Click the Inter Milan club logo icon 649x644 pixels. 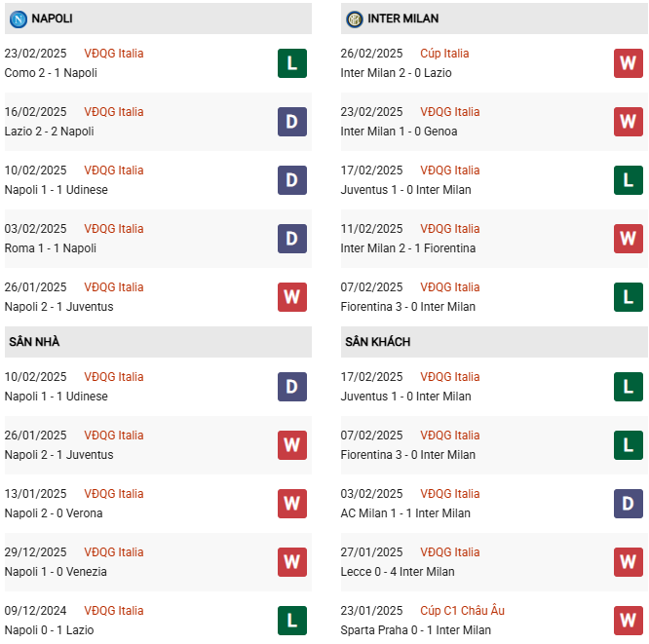coord(354,19)
